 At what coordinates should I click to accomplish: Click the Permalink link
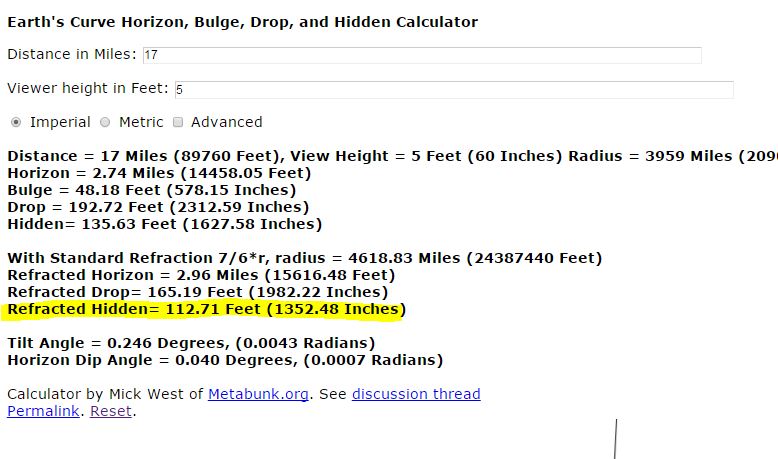(44, 411)
